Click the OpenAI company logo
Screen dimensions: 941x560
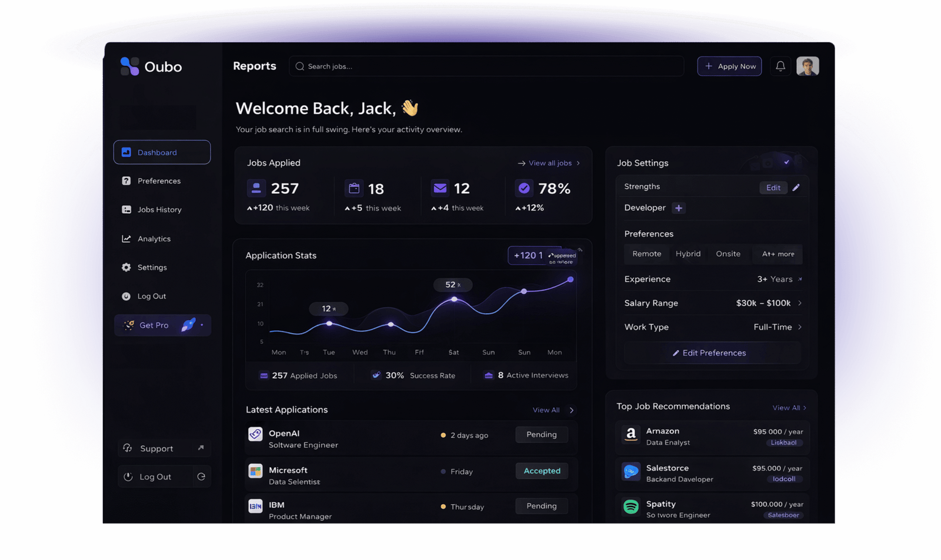pyautogui.click(x=255, y=434)
